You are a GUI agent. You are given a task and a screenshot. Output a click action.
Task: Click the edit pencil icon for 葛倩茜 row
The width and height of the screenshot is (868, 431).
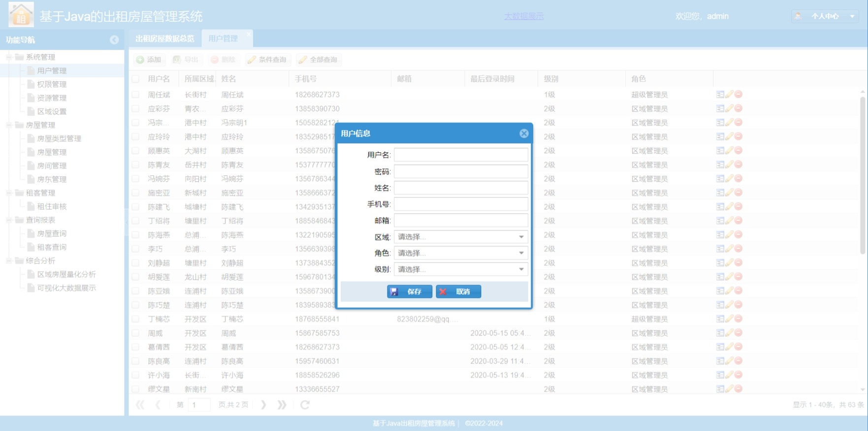click(729, 347)
